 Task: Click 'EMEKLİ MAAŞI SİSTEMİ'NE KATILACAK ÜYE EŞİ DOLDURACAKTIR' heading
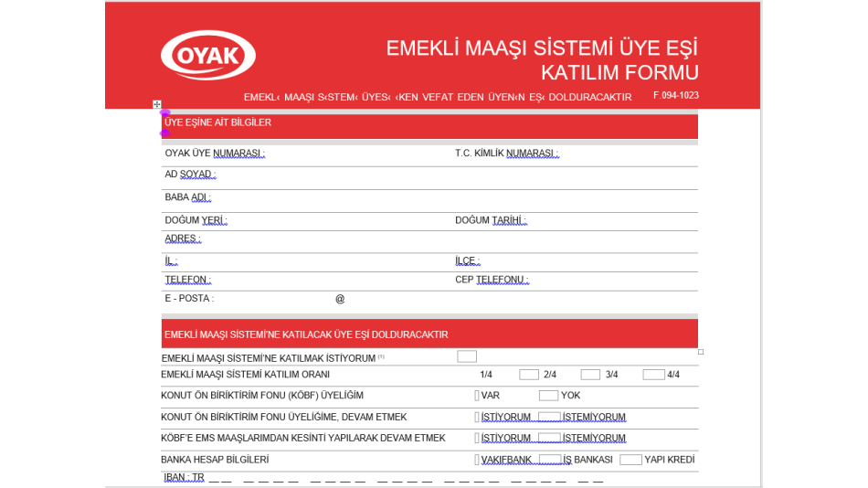(x=306, y=334)
